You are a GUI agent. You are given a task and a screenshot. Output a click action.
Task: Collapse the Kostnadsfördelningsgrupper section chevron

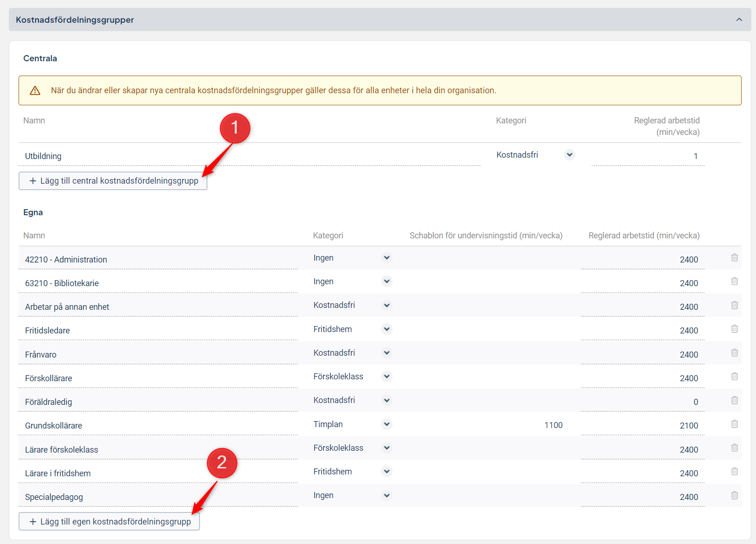(739, 19)
